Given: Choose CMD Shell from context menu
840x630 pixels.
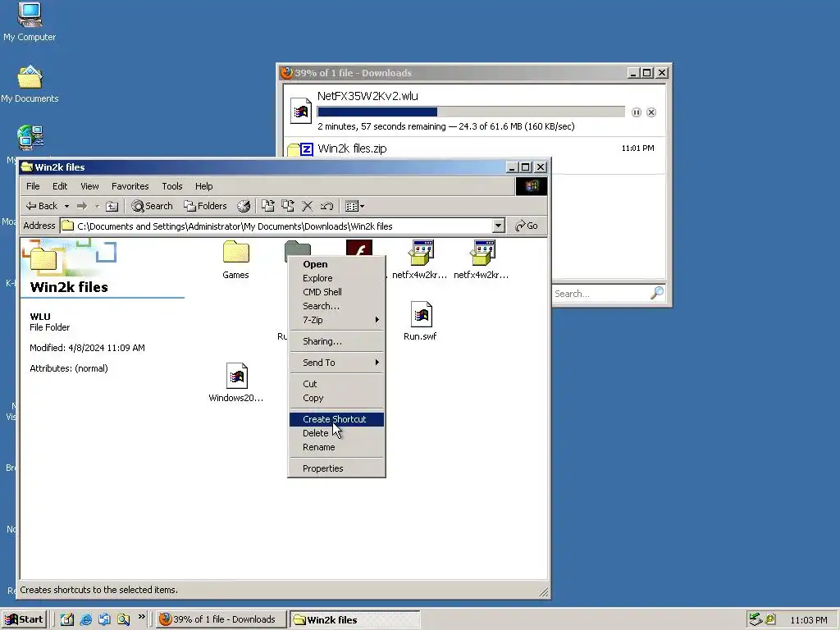Looking at the screenshot, I should [336, 292].
